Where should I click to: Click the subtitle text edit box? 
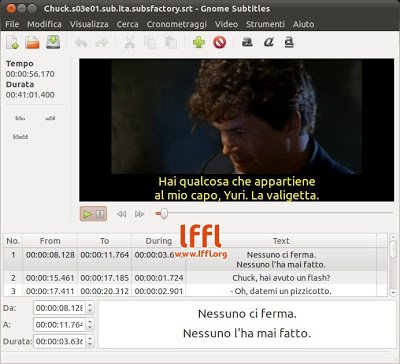pyautogui.click(x=247, y=324)
